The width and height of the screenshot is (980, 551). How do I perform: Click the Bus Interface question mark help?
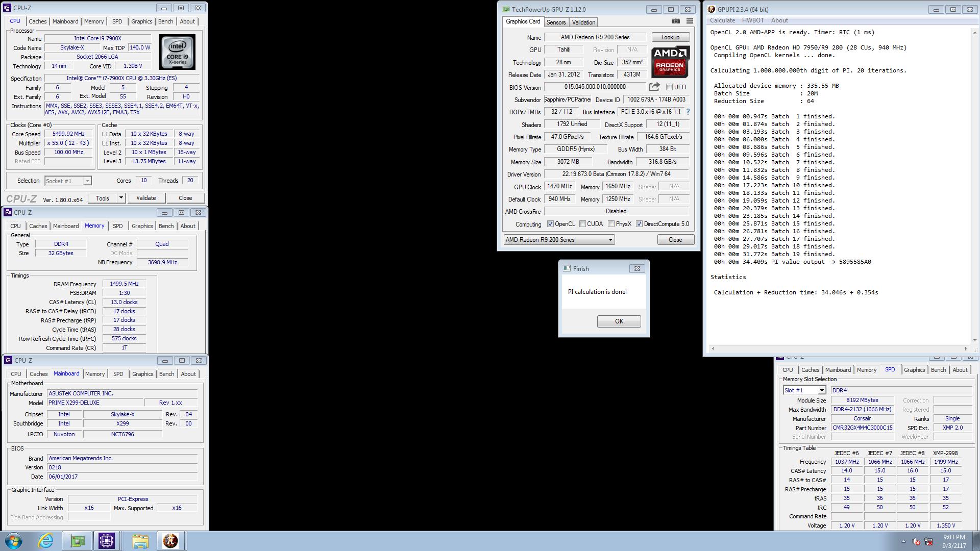point(688,112)
